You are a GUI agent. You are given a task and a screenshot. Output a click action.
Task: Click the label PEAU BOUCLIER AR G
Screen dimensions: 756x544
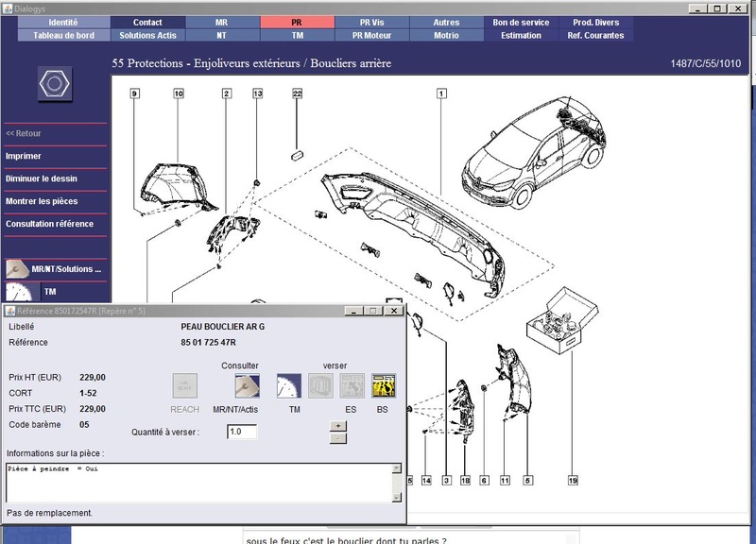click(x=223, y=327)
